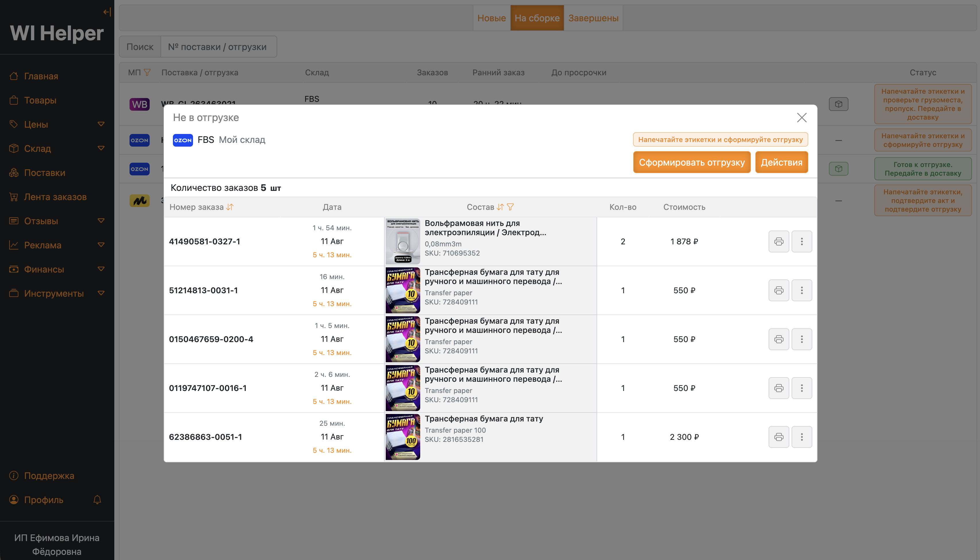
Task: Filter the Состав column
Action: coord(510,207)
